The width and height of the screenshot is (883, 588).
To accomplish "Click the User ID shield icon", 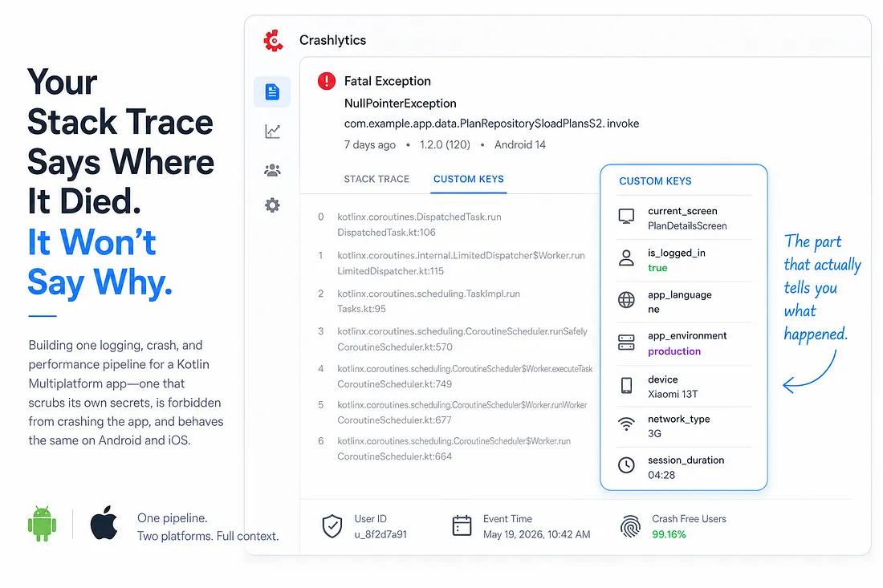I will pos(332,526).
